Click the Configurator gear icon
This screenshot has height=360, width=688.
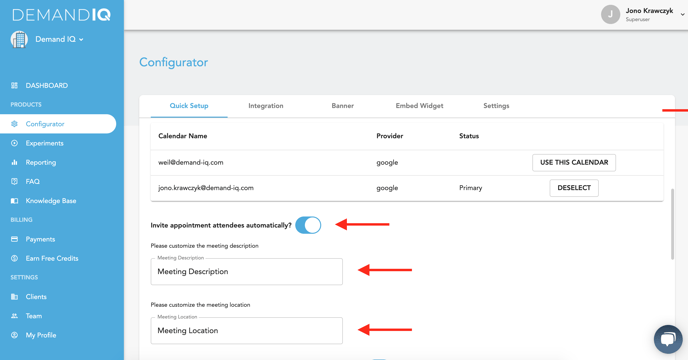14,124
